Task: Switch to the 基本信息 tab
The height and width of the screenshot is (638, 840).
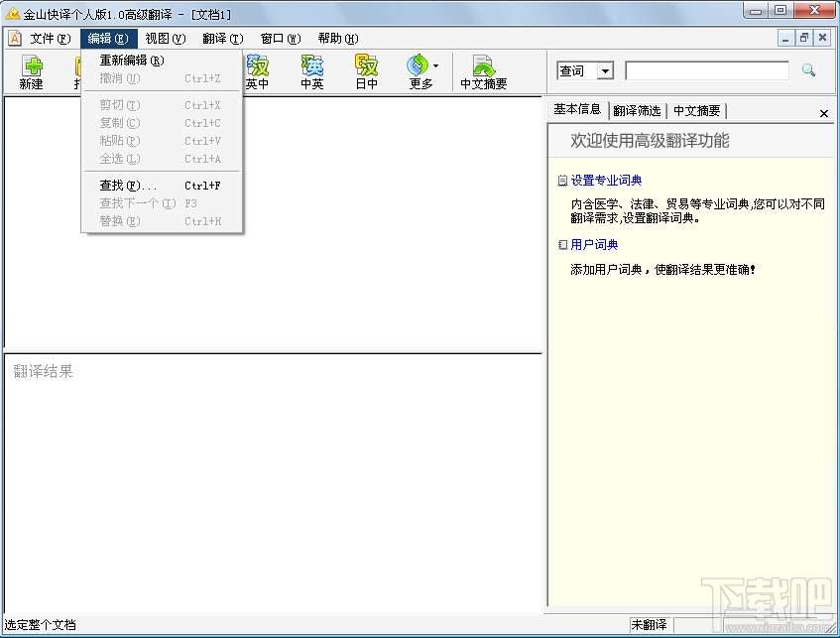Action: 577,110
